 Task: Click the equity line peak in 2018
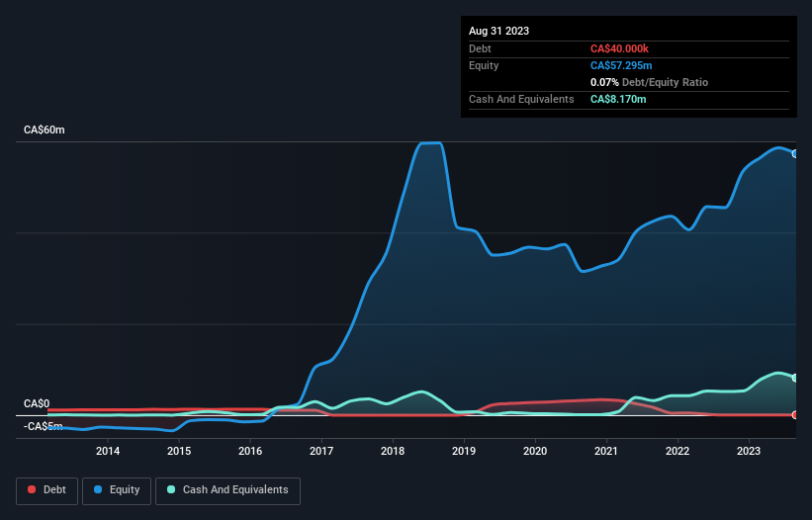[431, 142]
